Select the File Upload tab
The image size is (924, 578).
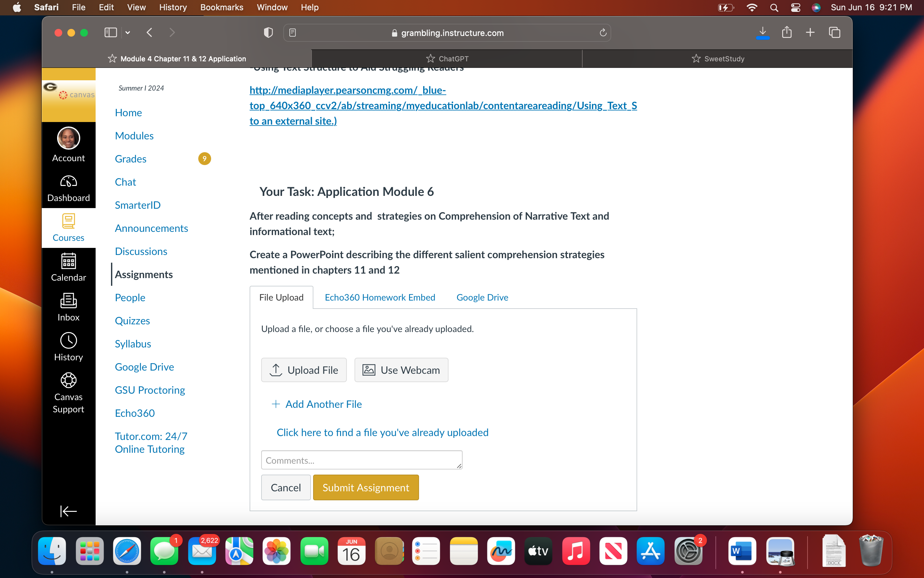click(x=281, y=297)
